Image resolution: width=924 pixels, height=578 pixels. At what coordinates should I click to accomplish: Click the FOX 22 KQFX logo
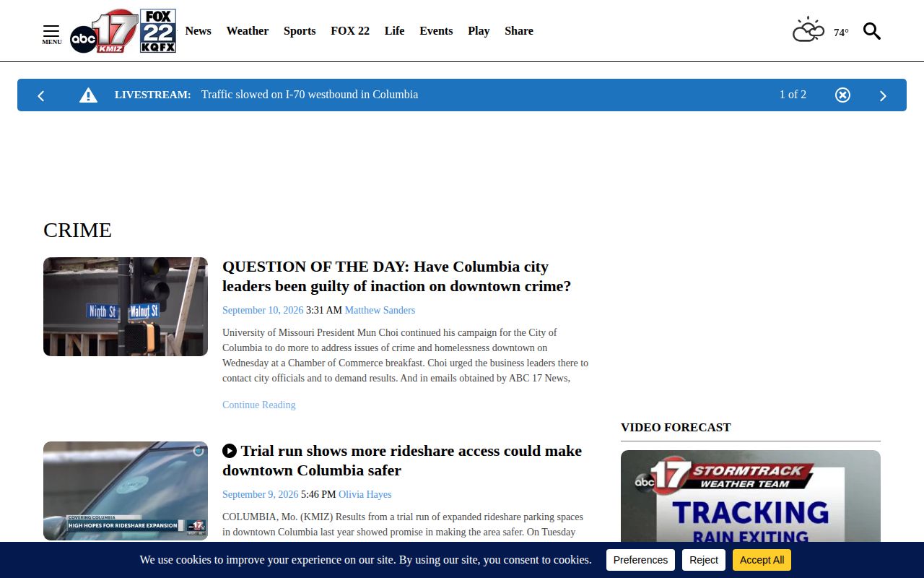[158, 31]
